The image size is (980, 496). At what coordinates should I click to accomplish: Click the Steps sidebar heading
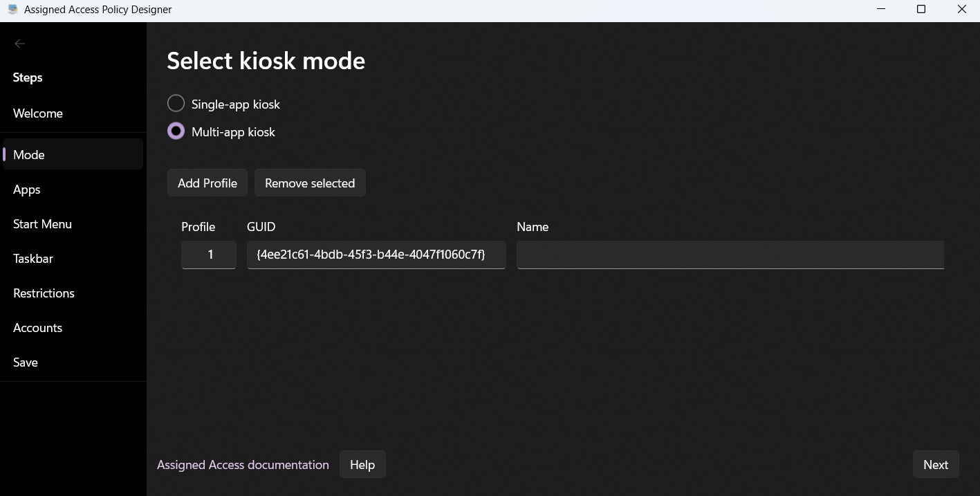(28, 77)
